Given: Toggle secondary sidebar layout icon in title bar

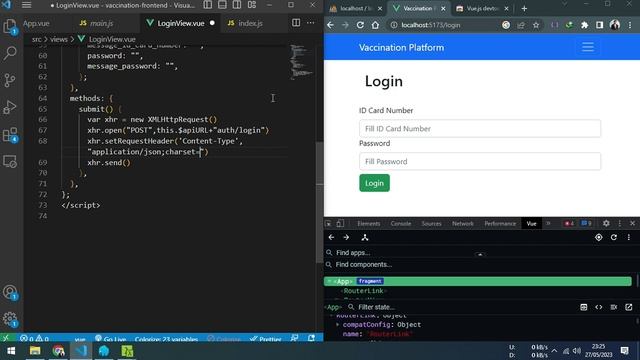Looking at the screenshot, I should click(x=237, y=5).
